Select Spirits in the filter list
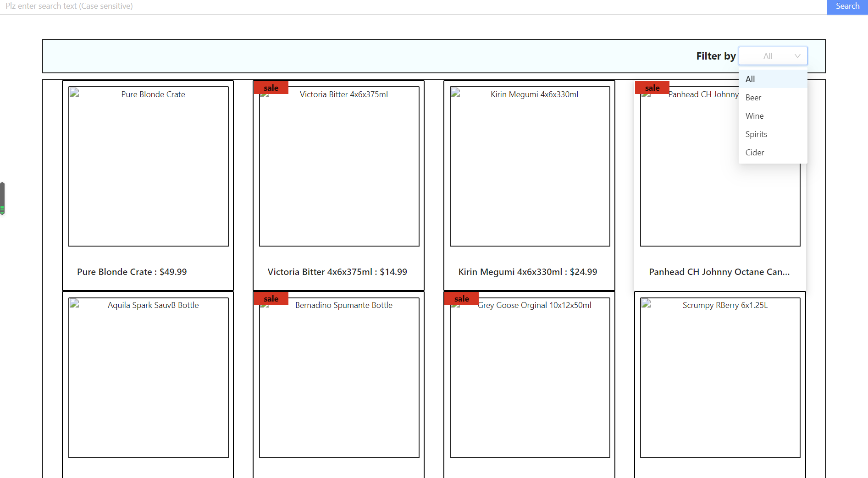868x478 pixels. tap(773, 134)
